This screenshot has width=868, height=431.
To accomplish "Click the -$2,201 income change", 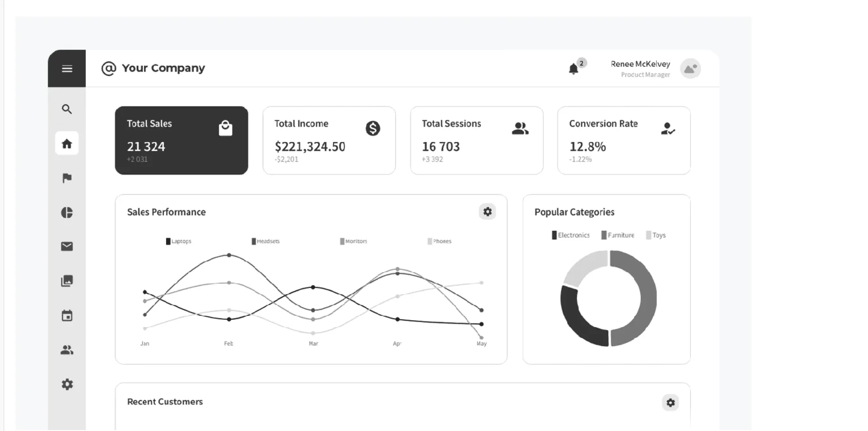I will [286, 159].
